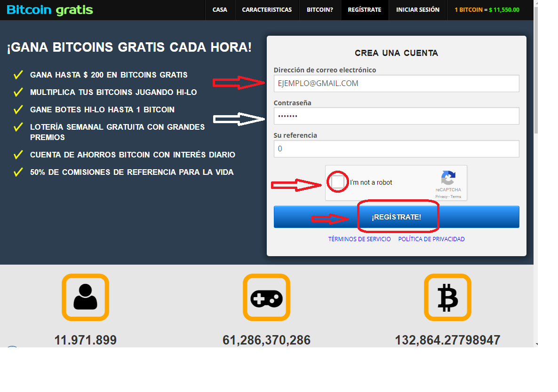
Task: Open the reCAPTCHA Privacy link
Action: [x=441, y=196]
